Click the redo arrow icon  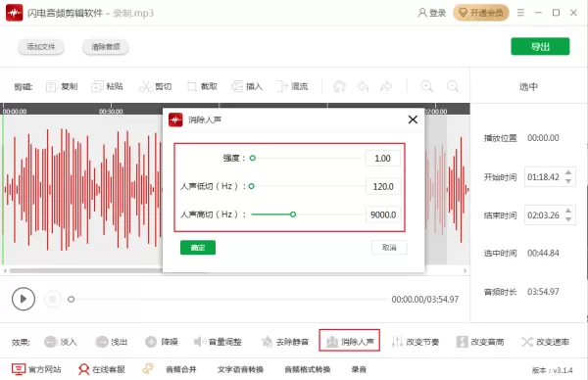(386, 86)
